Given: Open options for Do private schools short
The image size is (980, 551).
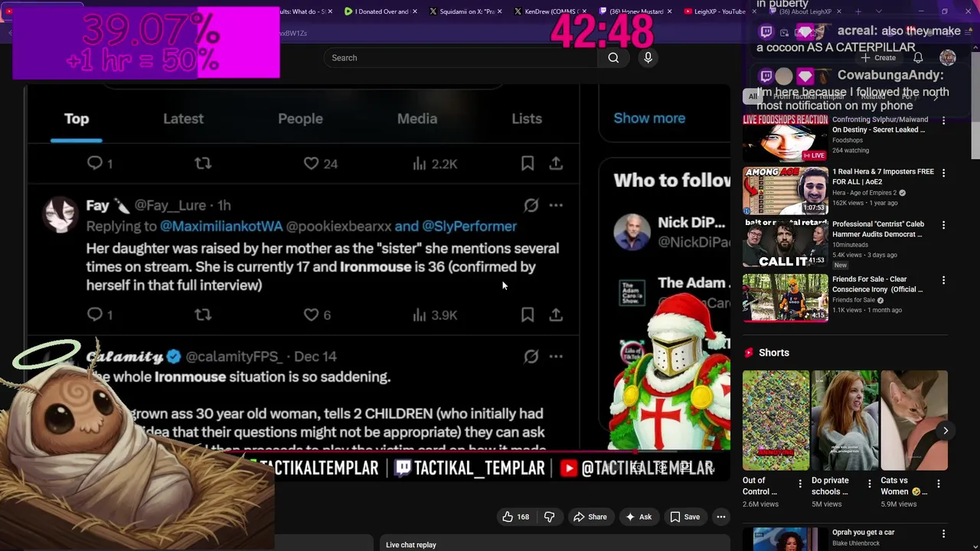Looking at the screenshot, I should click(x=869, y=484).
